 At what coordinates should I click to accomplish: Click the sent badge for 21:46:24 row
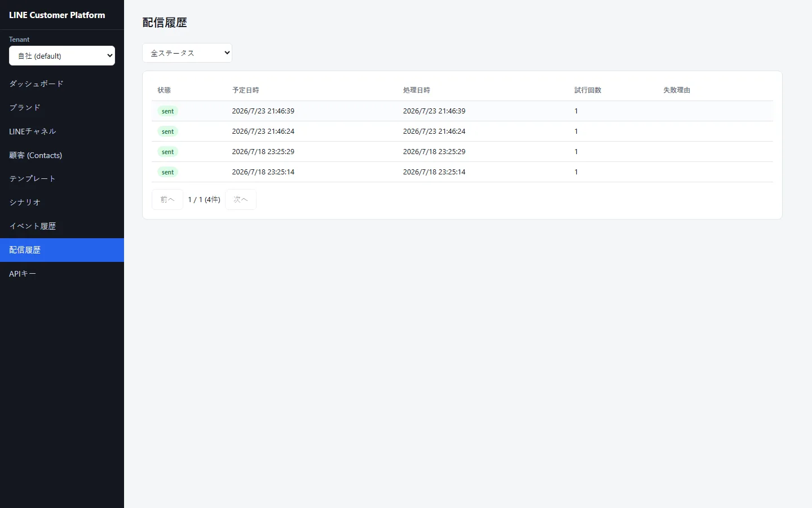pos(167,132)
